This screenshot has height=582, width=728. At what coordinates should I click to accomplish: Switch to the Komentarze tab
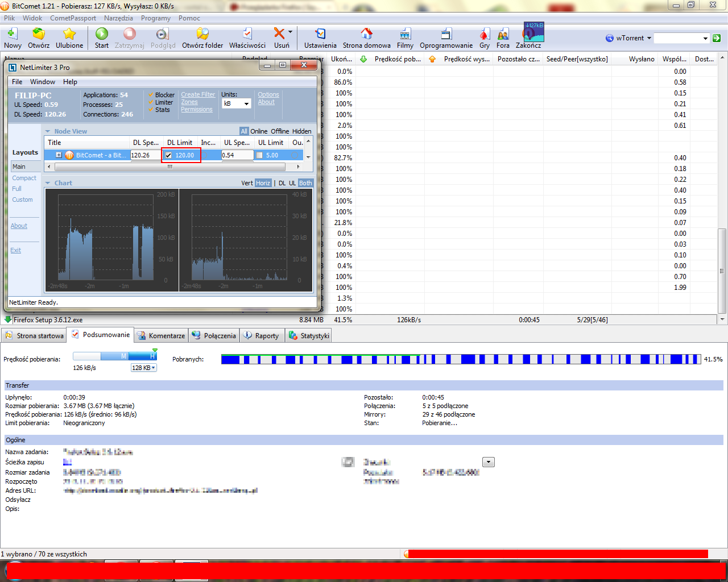coord(161,335)
